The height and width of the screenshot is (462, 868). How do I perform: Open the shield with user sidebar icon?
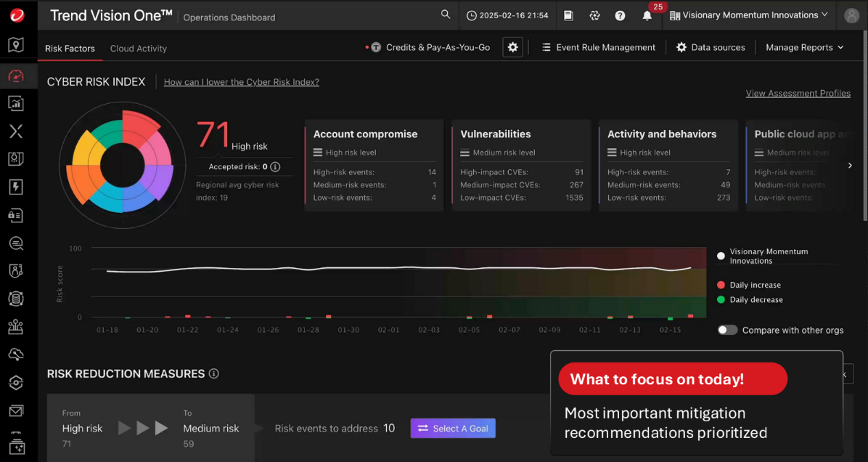(16, 271)
